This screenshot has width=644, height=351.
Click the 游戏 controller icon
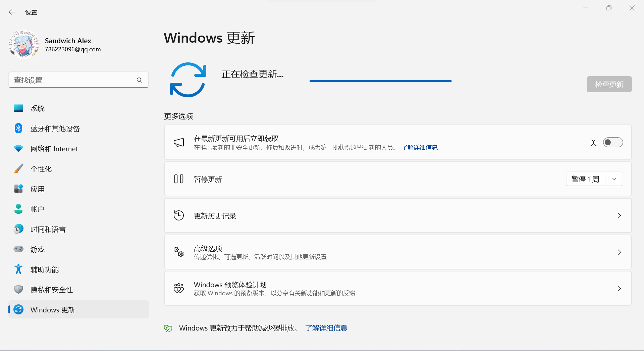click(18, 249)
